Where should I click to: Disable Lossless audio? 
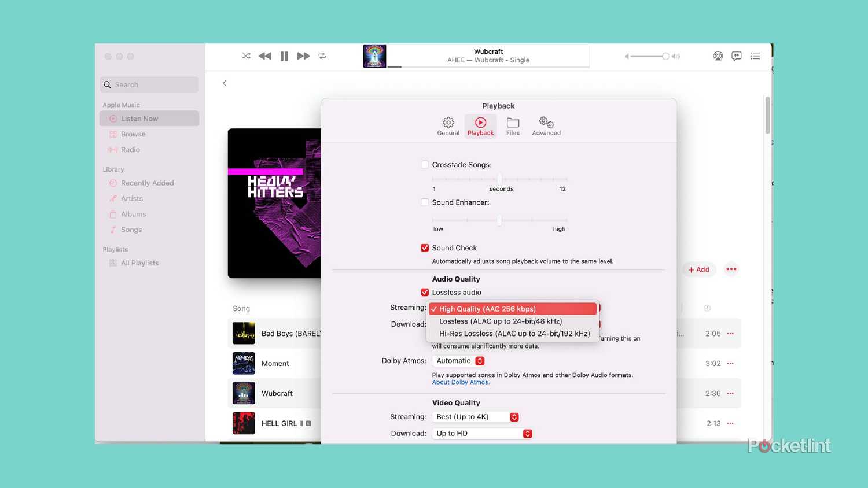point(425,292)
